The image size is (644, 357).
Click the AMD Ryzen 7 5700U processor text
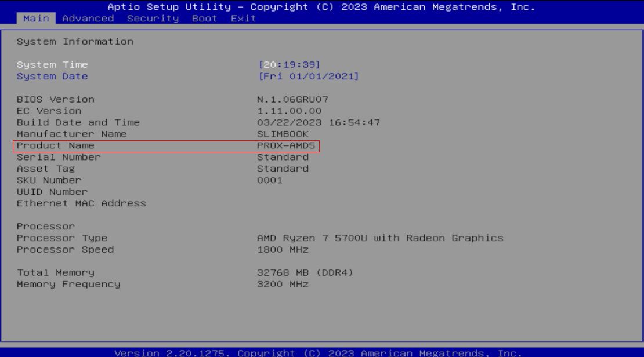pyautogui.click(x=379, y=238)
